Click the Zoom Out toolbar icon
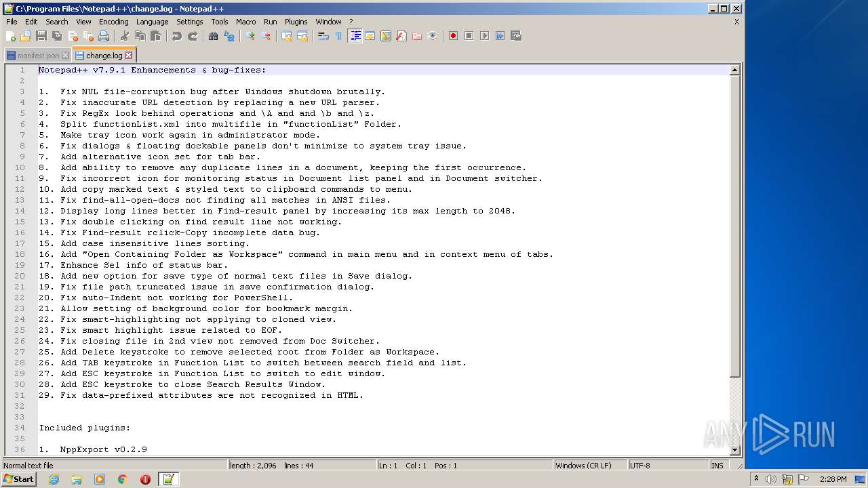This screenshot has width=868, height=488. 266,36
